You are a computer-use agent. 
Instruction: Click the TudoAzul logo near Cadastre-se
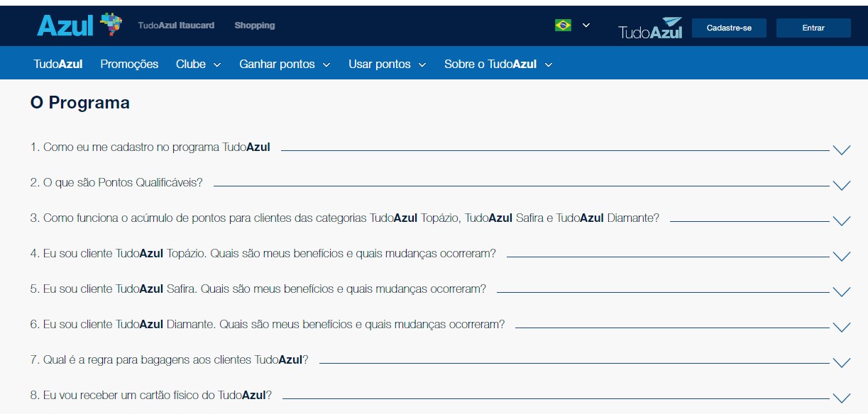(x=648, y=29)
